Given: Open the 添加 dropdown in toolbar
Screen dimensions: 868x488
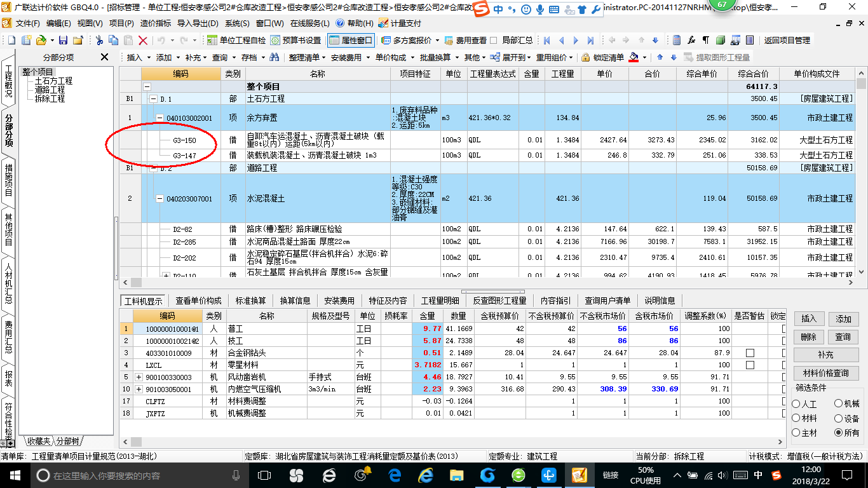Looking at the screenshot, I should 168,57.
